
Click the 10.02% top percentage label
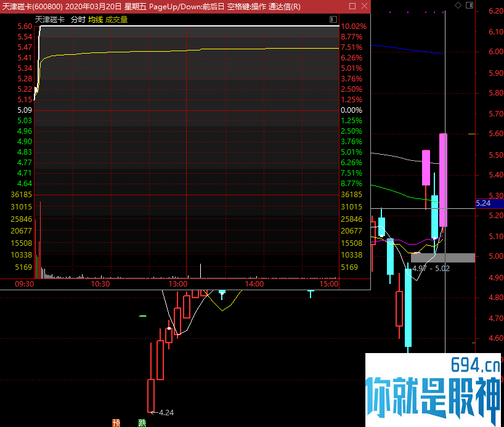(354, 26)
